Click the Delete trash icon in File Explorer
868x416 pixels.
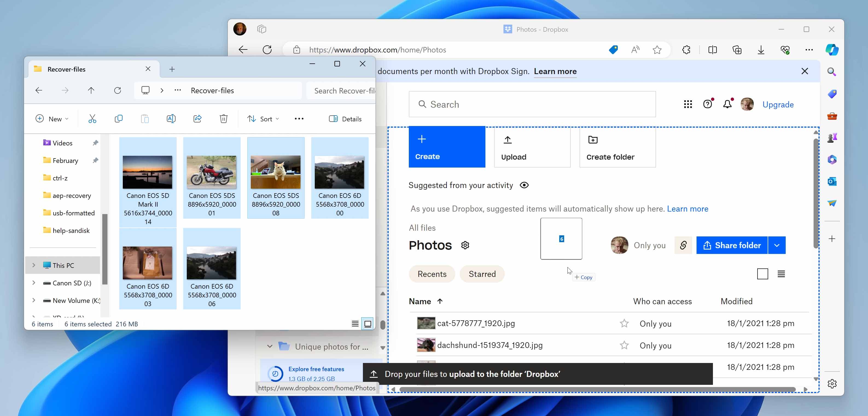pyautogui.click(x=224, y=119)
